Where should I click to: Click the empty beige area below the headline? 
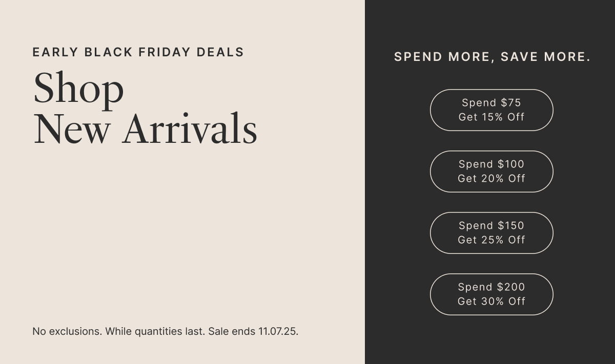click(179, 230)
